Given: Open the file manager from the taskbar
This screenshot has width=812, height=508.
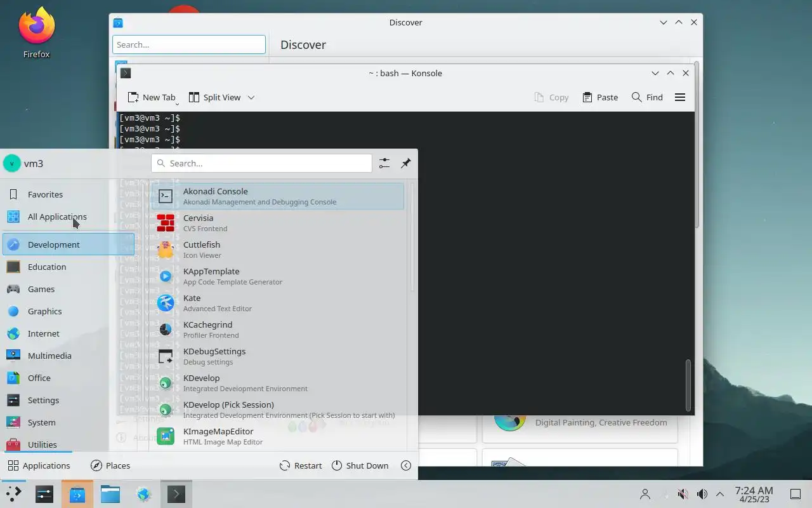Looking at the screenshot, I should point(110,494).
